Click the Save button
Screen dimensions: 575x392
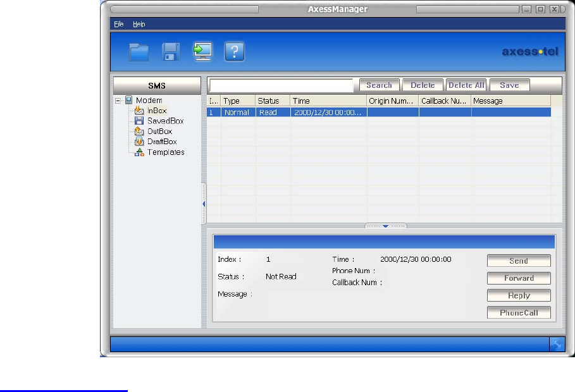click(x=510, y=85)
